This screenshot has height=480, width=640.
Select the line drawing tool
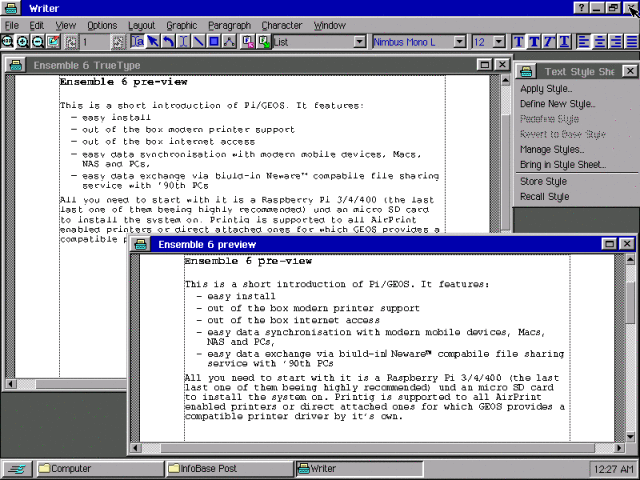(198, 42)
